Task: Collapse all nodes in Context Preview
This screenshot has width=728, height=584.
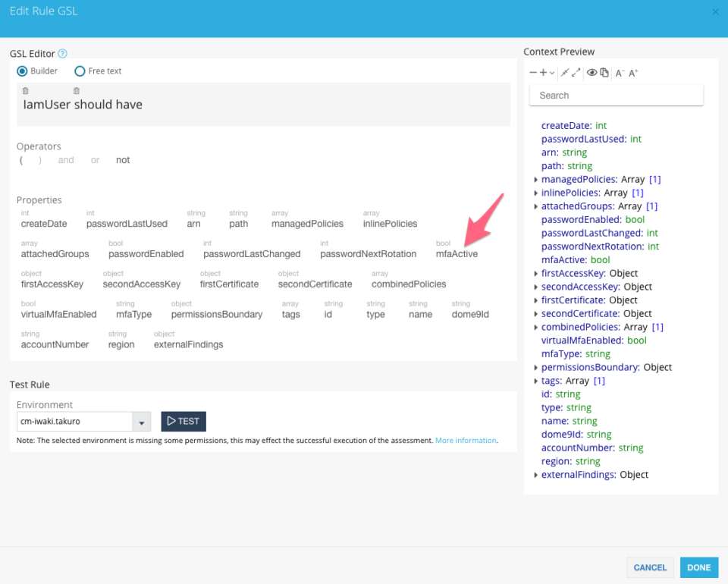Action: [x=564, y=72]
